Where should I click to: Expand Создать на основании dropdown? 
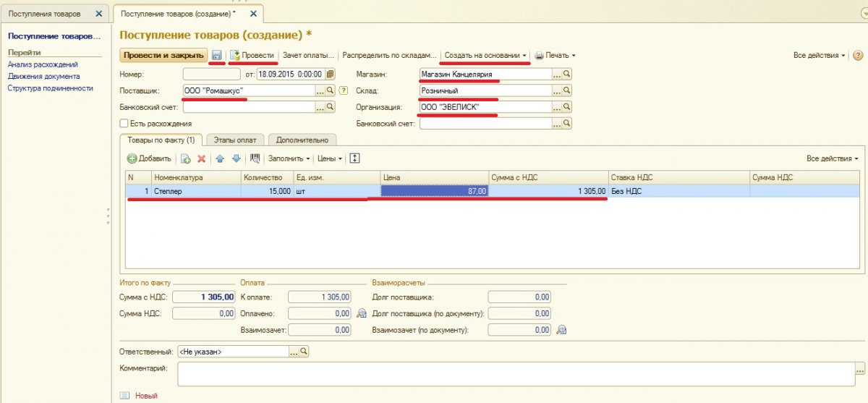(x=485, y=56)
